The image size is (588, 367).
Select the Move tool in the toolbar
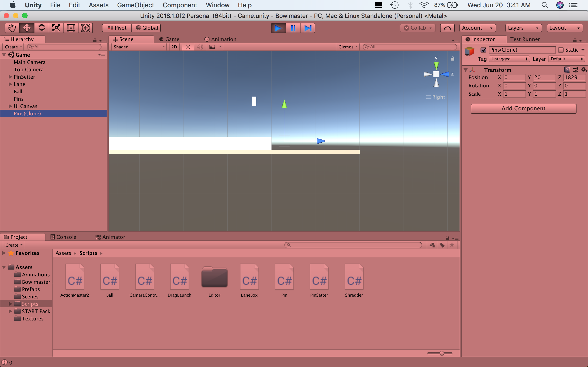(x=26, y=28)
